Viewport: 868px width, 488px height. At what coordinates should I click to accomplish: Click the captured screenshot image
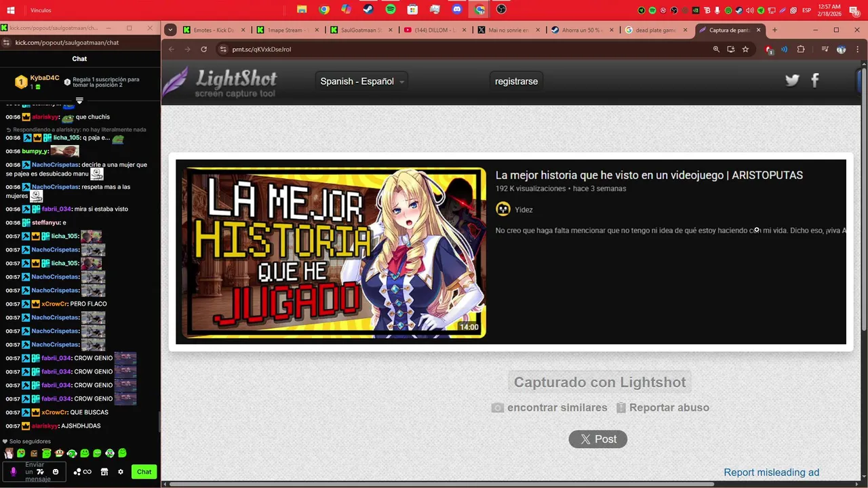511,251
